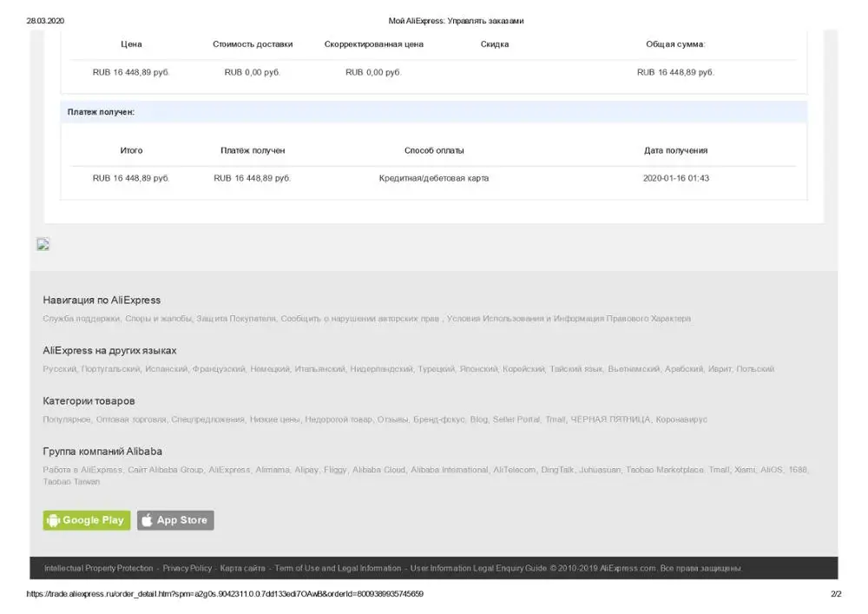Choose the Корейский language link
The width and height of the screenshot is (868, 614).
(x=523, y=369)
